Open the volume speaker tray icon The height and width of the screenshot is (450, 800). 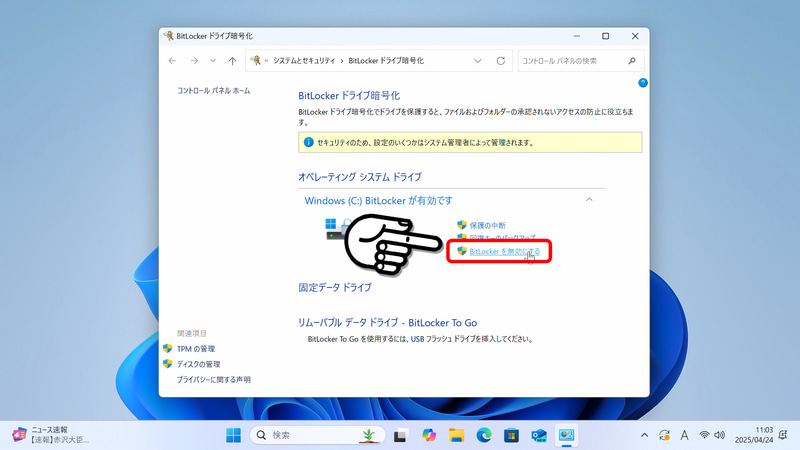[720, 435]
